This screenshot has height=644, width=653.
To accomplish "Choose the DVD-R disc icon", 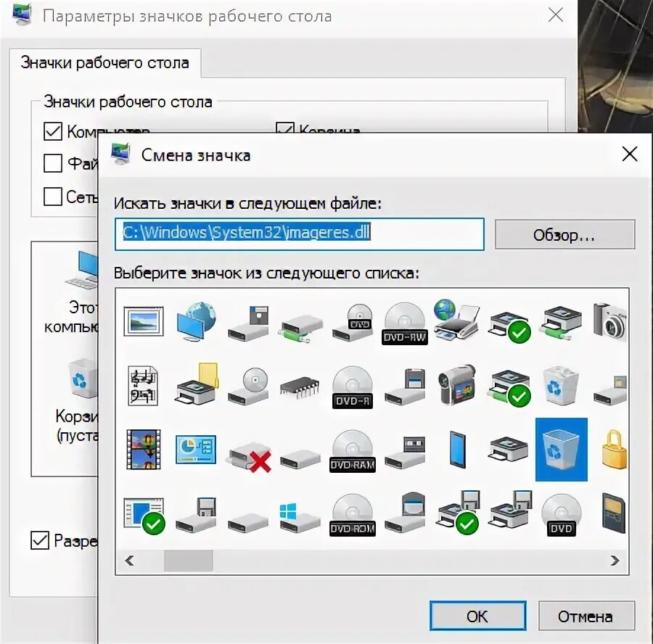I will pos(353,387).
